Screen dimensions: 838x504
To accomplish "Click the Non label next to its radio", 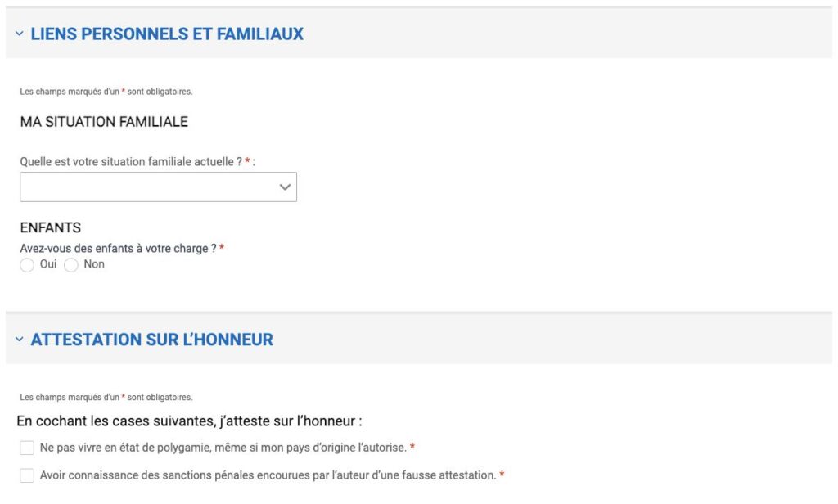I will [x=93, y=264].
